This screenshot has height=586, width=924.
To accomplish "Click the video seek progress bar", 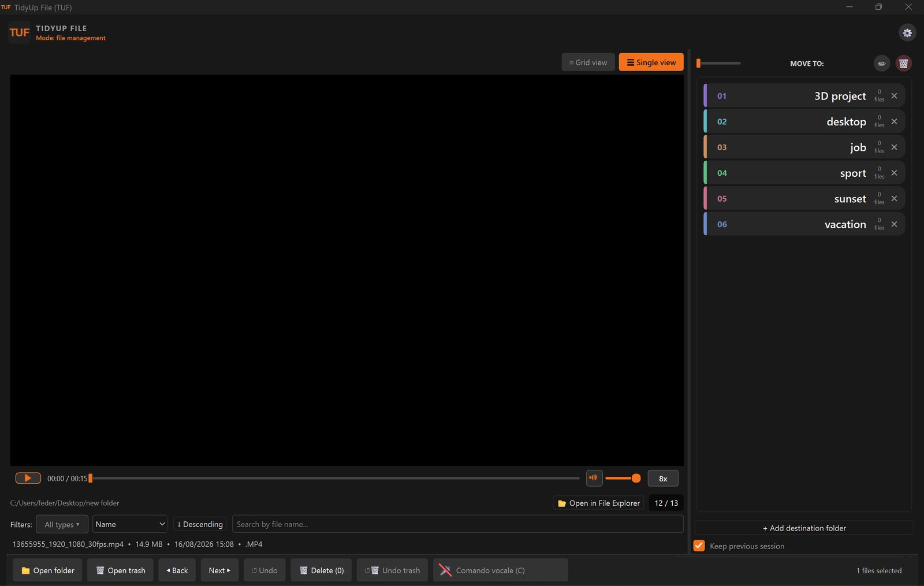I will tap(334, 478).
